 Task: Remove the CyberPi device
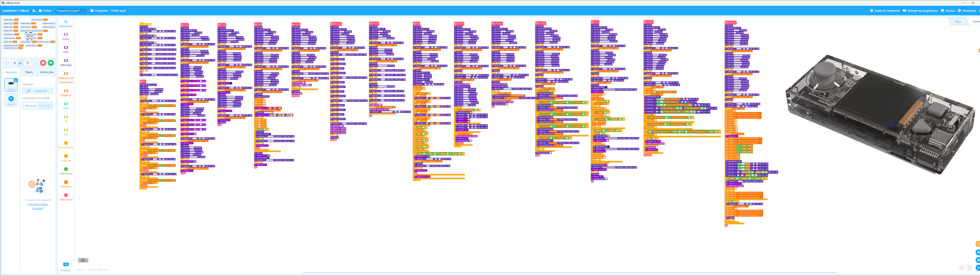16,80
